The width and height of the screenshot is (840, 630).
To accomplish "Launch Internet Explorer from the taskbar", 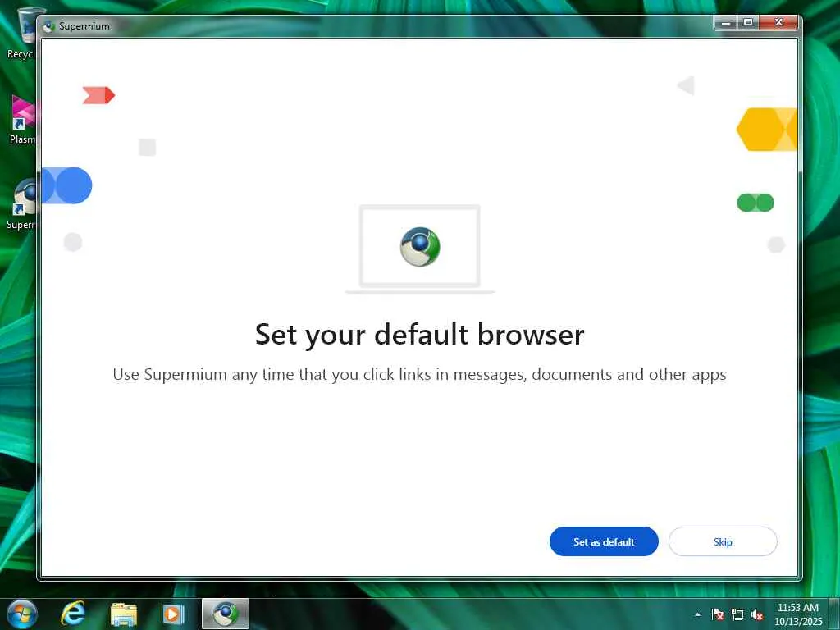I will point(73,614).
